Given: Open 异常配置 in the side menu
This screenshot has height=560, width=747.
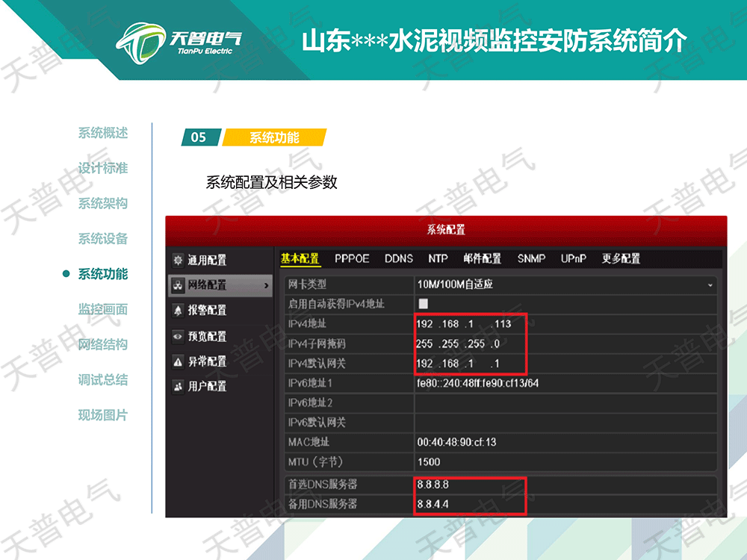Looking at the screenshot, I should click(220, 362).
